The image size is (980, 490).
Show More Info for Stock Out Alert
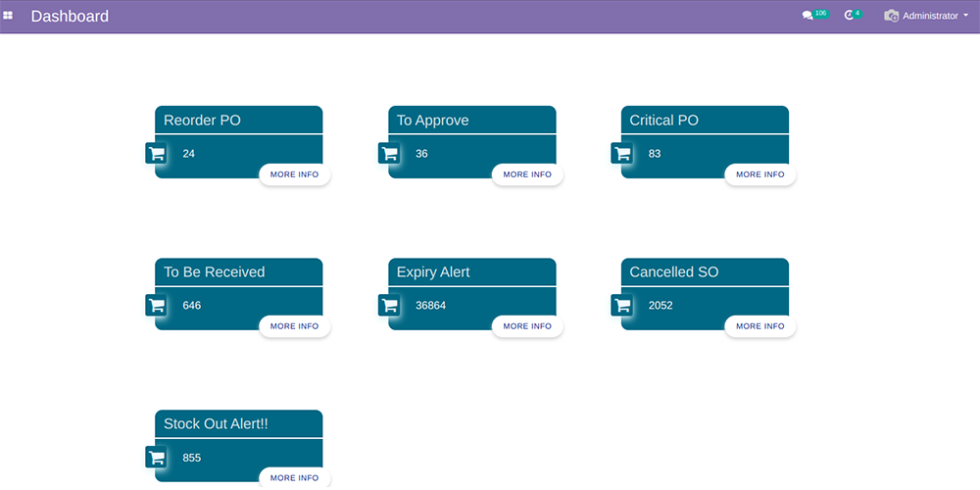[x=294, y=478]
